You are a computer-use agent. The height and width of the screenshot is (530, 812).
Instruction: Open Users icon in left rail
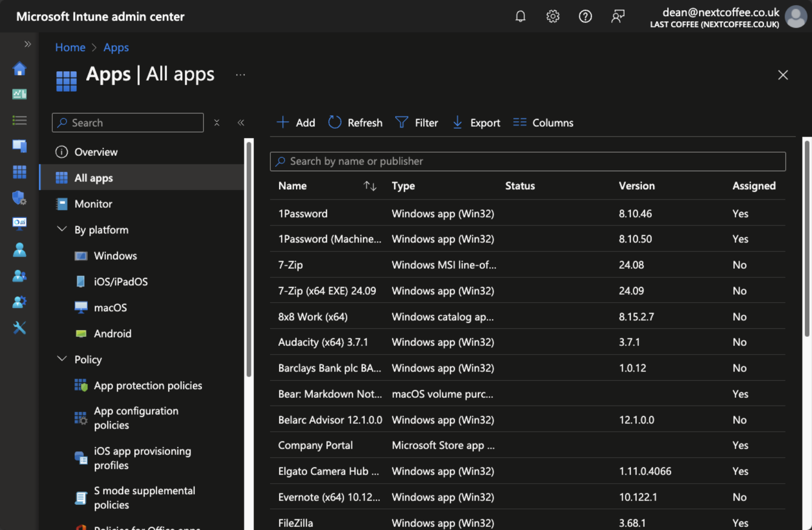19,250
